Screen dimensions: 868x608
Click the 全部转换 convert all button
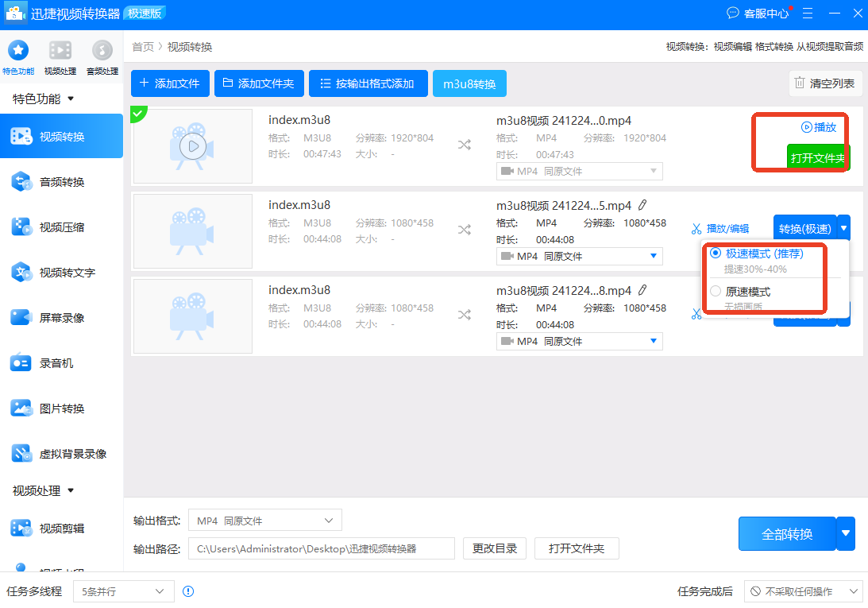[786, 533]
